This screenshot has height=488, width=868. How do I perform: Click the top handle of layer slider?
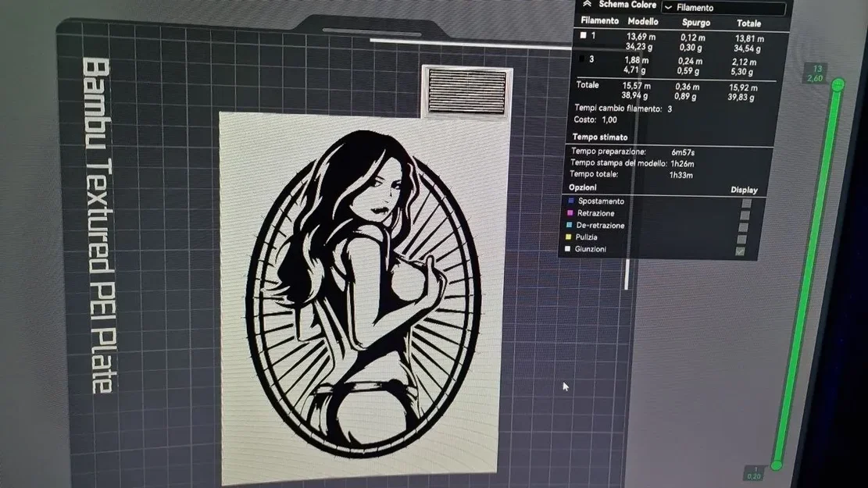[x=838, y=84]
